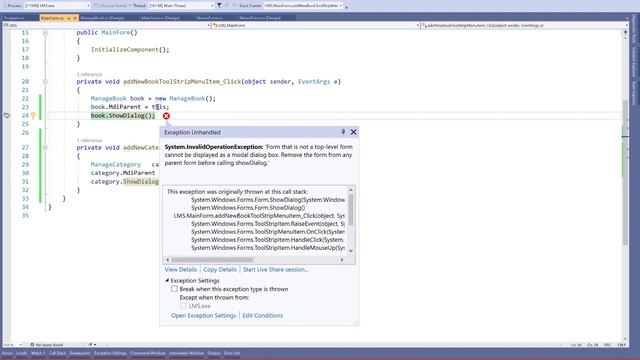
Task: Click 'book.MdiParent = this;' on line 23
Action: 130,107
